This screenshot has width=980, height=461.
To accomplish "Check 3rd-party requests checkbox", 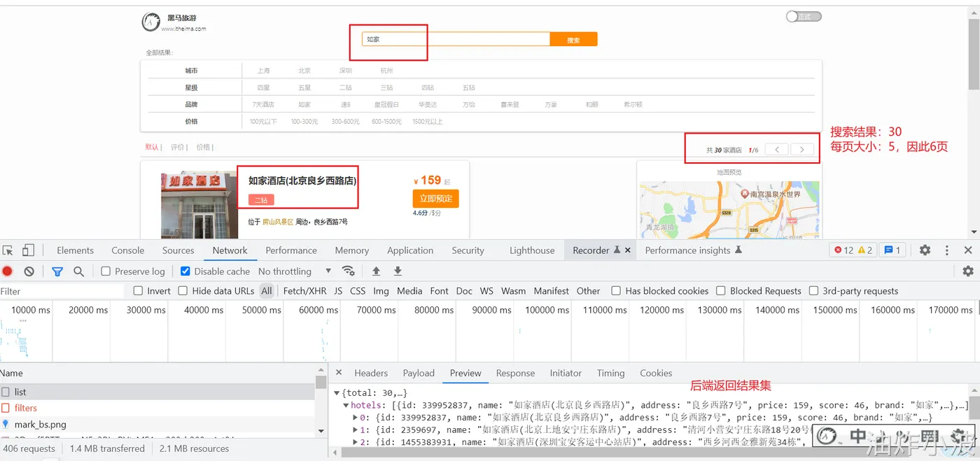I will click(x=813, y=291).
